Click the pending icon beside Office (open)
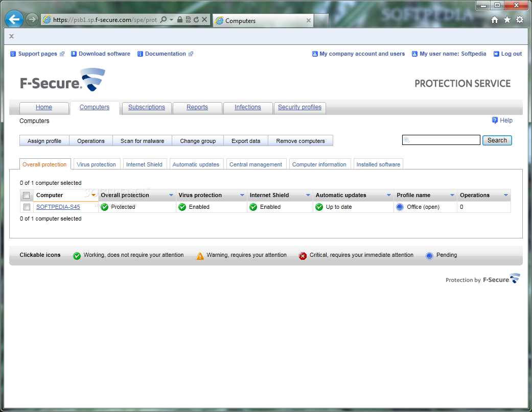Viewport: 532px width, 412px height. point(400,207)
